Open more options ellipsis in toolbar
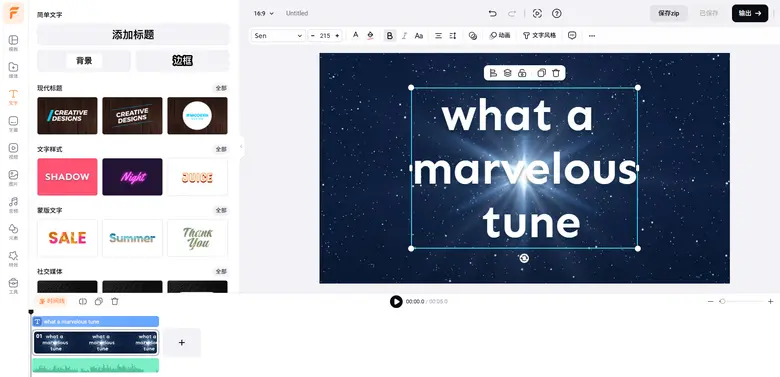The width and height of the screenshot is (780, 377). (591, 36)
